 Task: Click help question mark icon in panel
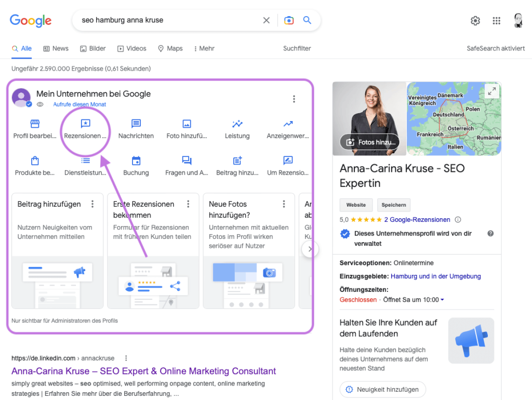[490, 233]
